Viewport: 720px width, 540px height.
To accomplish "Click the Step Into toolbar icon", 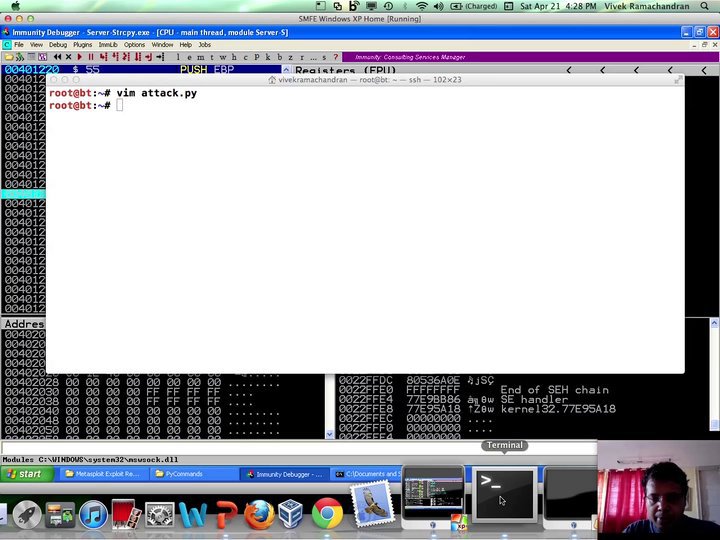I will click(103, 57).
